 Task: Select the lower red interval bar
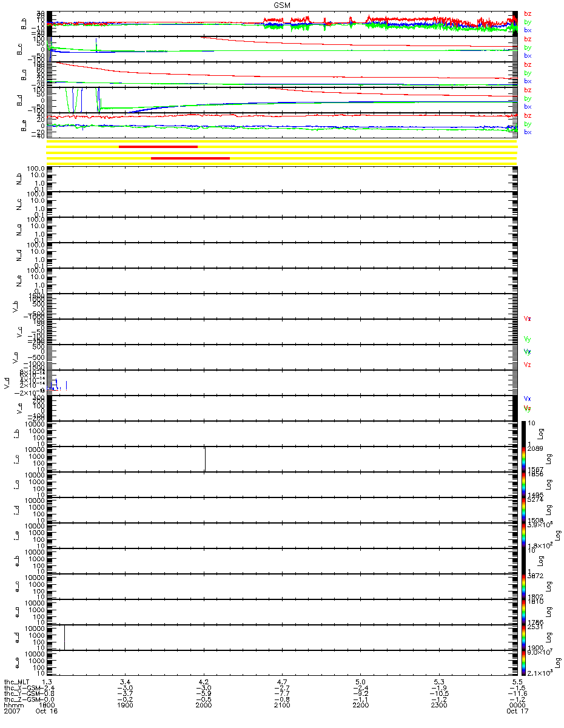(x=190, y=158)
